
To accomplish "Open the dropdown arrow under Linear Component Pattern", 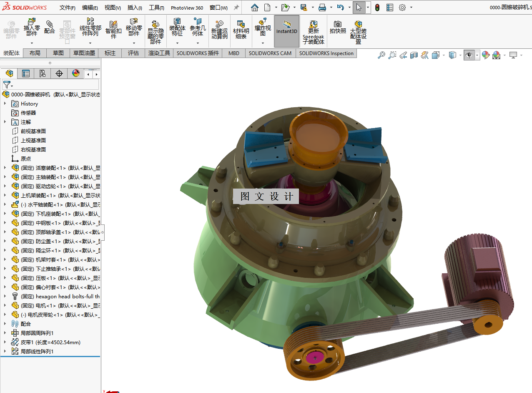I will (90, 43).
